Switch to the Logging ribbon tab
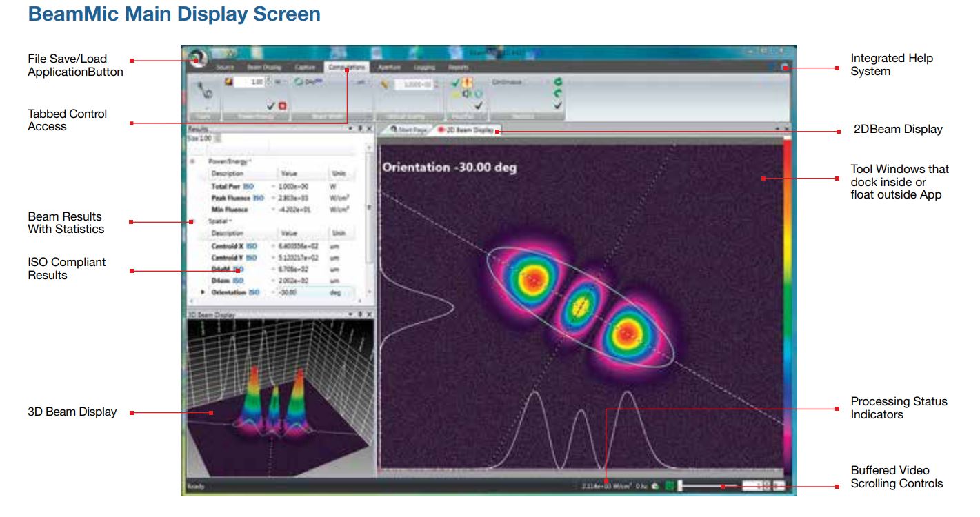 tap(424, 68)
